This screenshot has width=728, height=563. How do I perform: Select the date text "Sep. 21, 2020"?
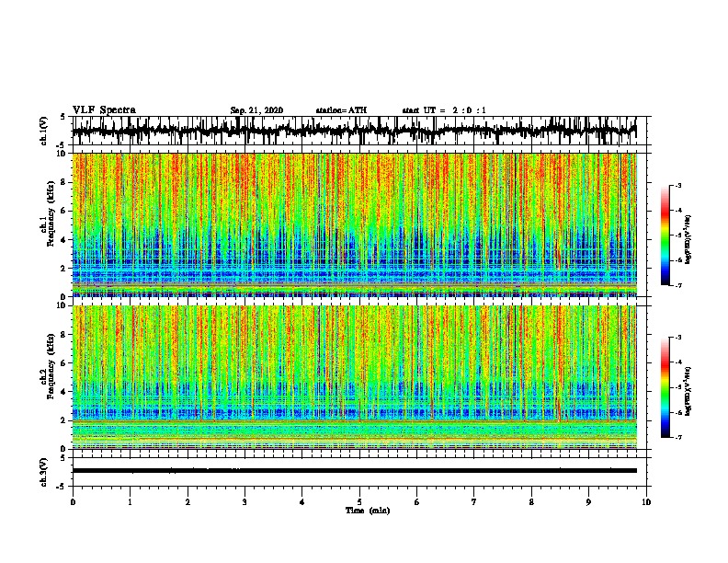pos(256,110)
